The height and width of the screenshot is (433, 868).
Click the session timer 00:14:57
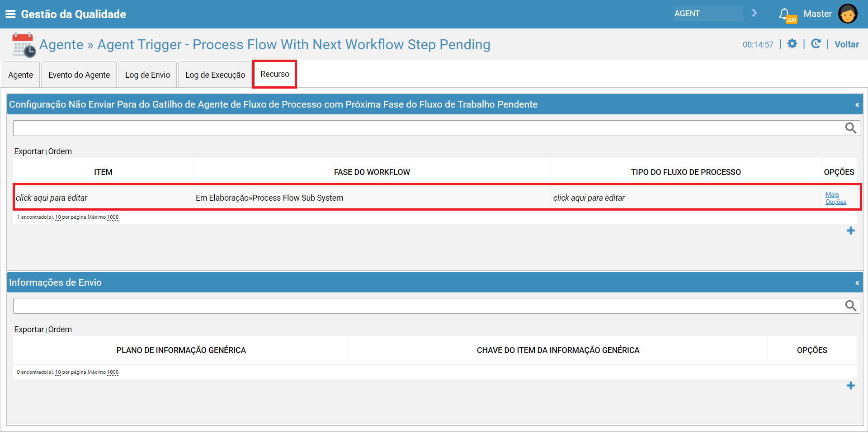(758, 45)
